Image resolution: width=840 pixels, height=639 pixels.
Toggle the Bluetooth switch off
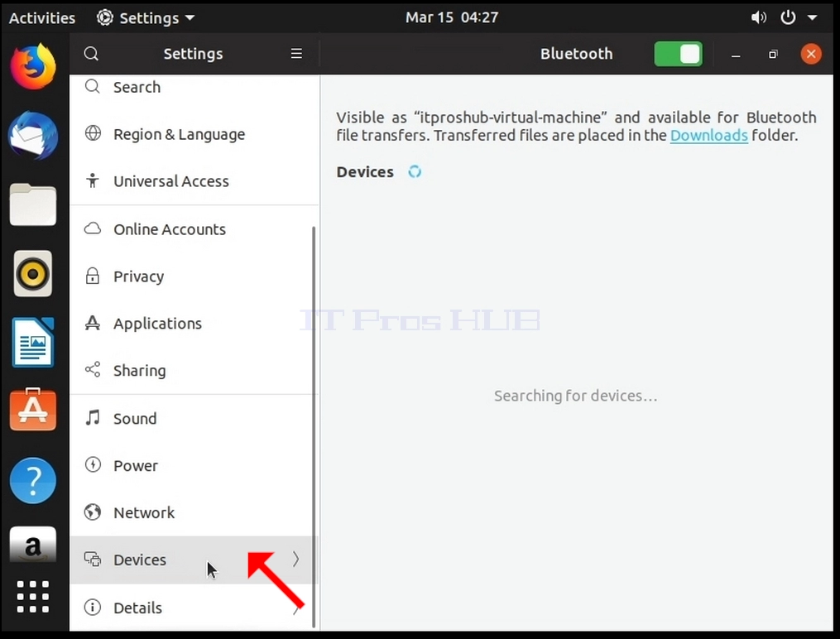pyautogui.click(x=679, y=54)
